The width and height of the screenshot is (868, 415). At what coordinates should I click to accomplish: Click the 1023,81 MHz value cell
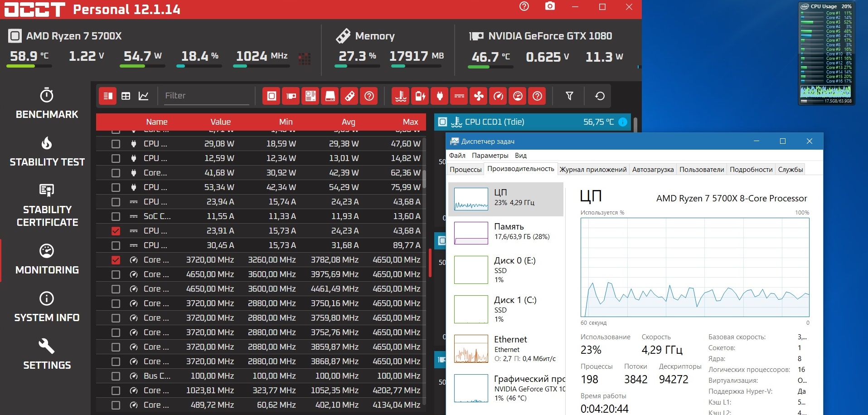tap(210, 391)
